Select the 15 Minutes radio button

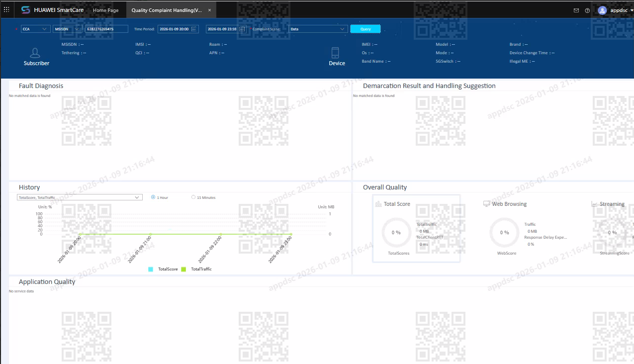pos(193,197)
